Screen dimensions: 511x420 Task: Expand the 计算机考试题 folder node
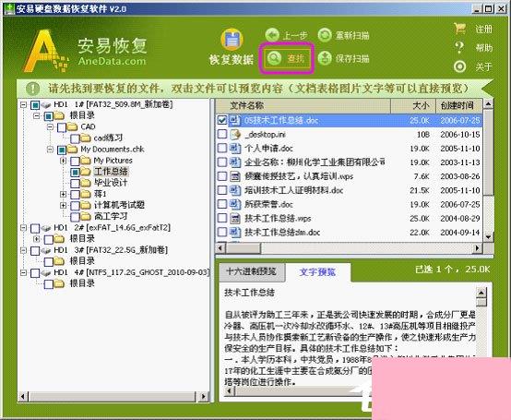point(64,205)
